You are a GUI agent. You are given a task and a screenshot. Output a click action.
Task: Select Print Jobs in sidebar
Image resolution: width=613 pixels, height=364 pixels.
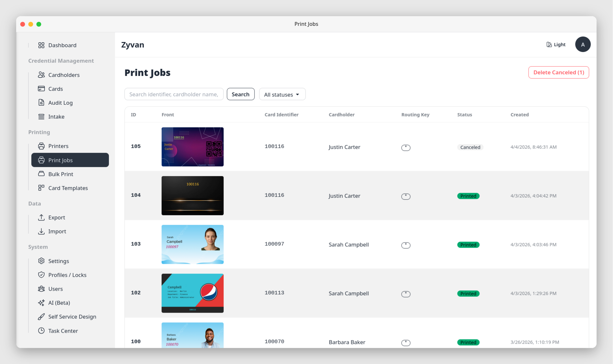pyautogui.click(x=70, y=160)
